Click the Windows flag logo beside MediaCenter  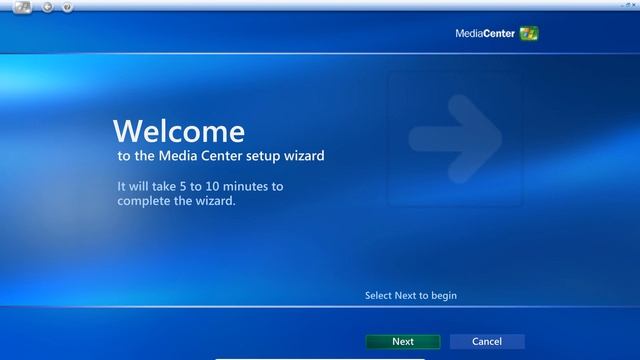click(x=529, y=33)
